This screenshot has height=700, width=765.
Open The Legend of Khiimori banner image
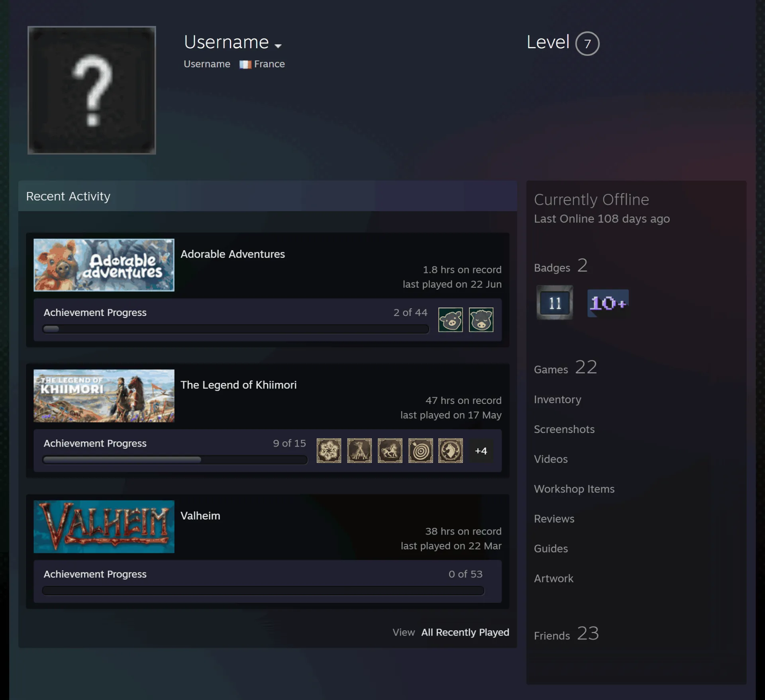104,396
